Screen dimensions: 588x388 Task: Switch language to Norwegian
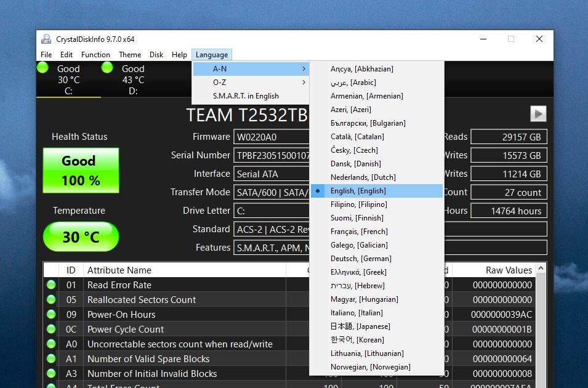click(x=377, y=366)
